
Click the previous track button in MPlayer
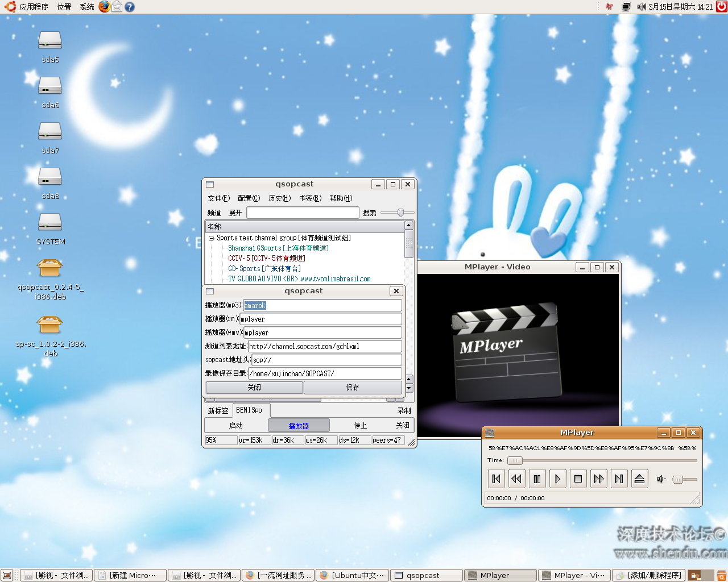[496, 479]
